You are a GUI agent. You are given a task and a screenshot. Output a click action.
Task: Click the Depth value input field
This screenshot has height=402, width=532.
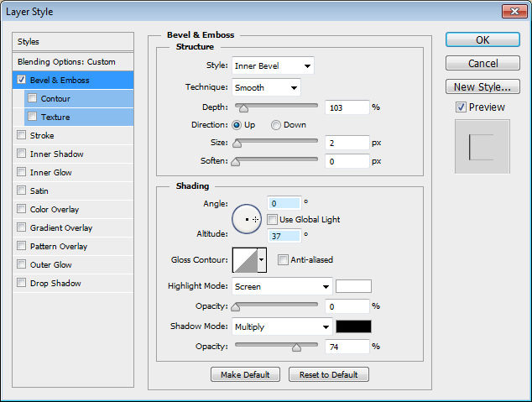point(347,107)
